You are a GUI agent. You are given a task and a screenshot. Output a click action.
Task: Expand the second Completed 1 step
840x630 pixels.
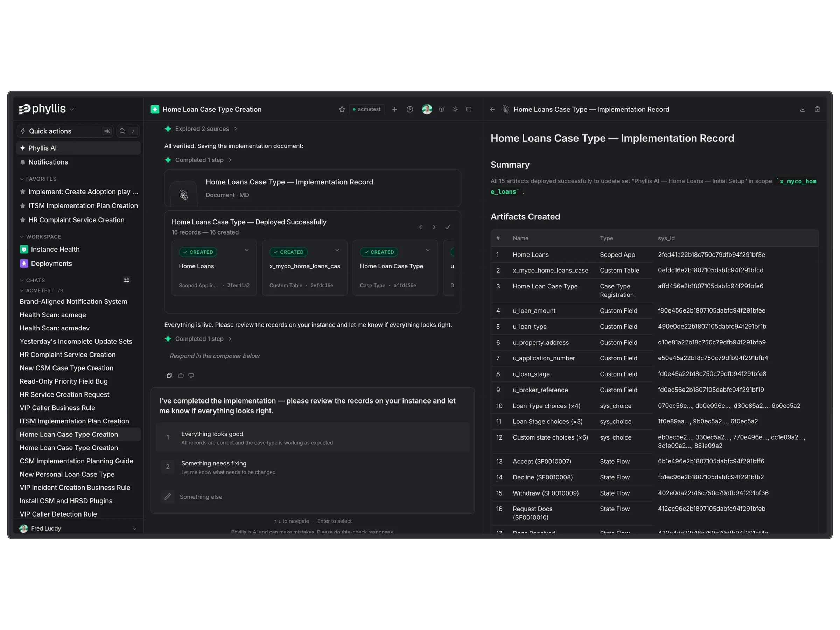point(198,339)
